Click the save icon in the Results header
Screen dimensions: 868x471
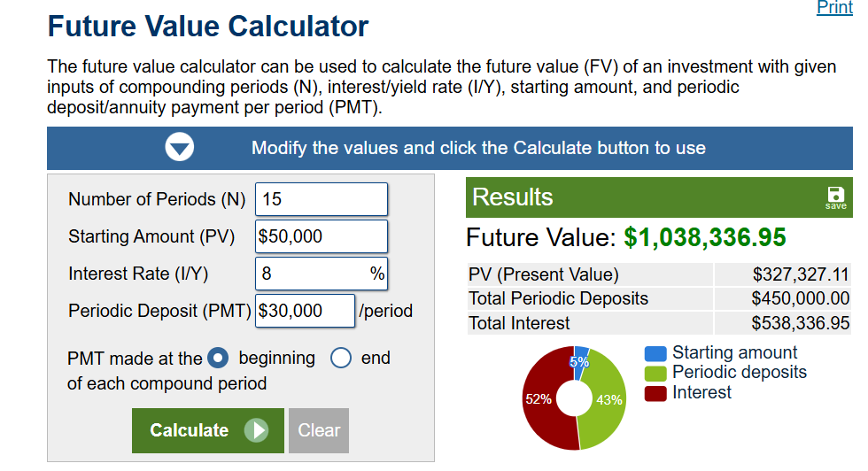click(x=835, y=197)
